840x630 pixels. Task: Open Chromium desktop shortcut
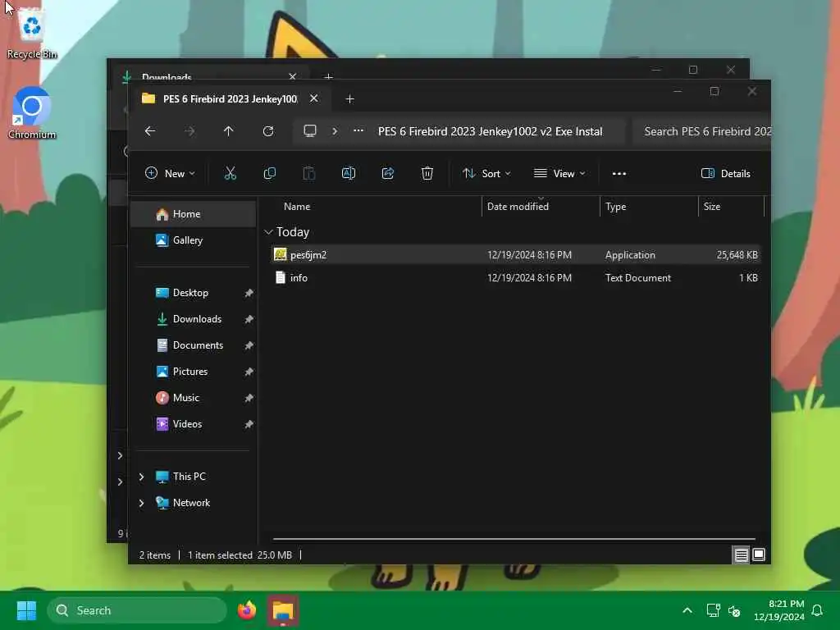[32, 113]
